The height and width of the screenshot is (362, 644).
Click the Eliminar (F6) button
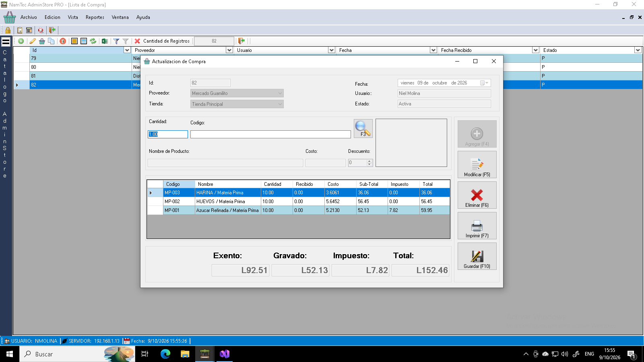(x=477, y=195)
